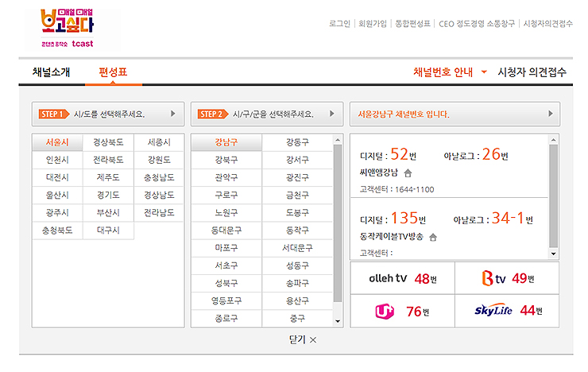588x372 pixels.
Task: Open home icon next to 씨앤앰강남
Action: tap(408, 172)
